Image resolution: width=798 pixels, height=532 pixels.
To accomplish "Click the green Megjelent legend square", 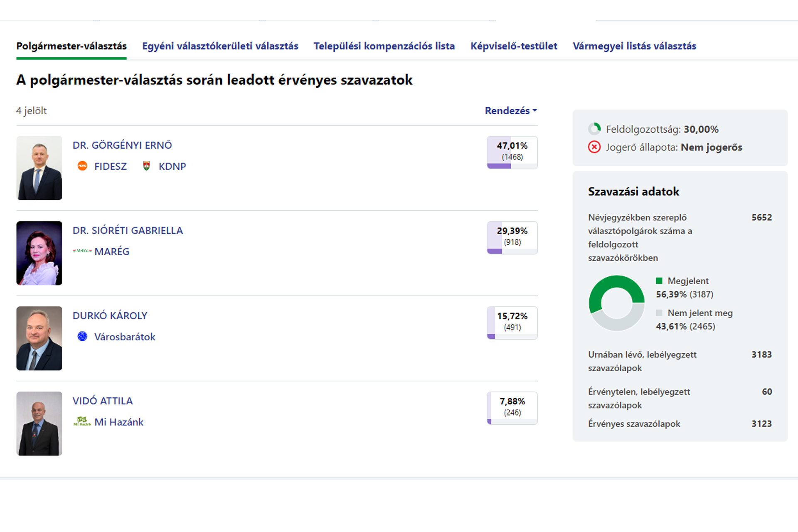I will point(659,281).
